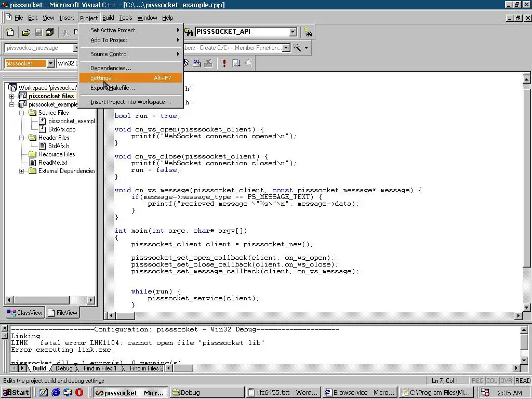
Task: Click the WizardBar action wand icon
Action: 298,48
